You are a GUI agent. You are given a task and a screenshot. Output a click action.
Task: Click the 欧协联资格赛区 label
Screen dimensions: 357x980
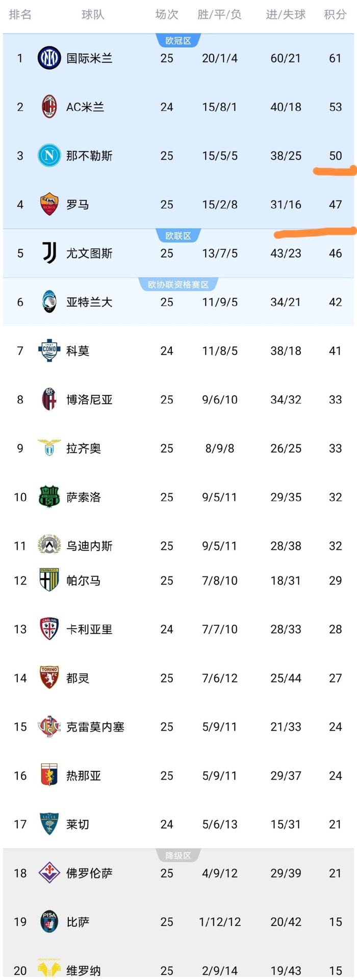point(178,285)
